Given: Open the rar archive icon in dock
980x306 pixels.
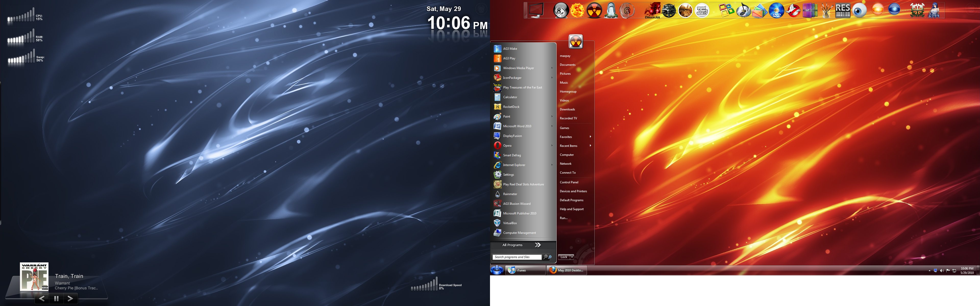Looking at the screenshot, I should (x=810, y=10).
